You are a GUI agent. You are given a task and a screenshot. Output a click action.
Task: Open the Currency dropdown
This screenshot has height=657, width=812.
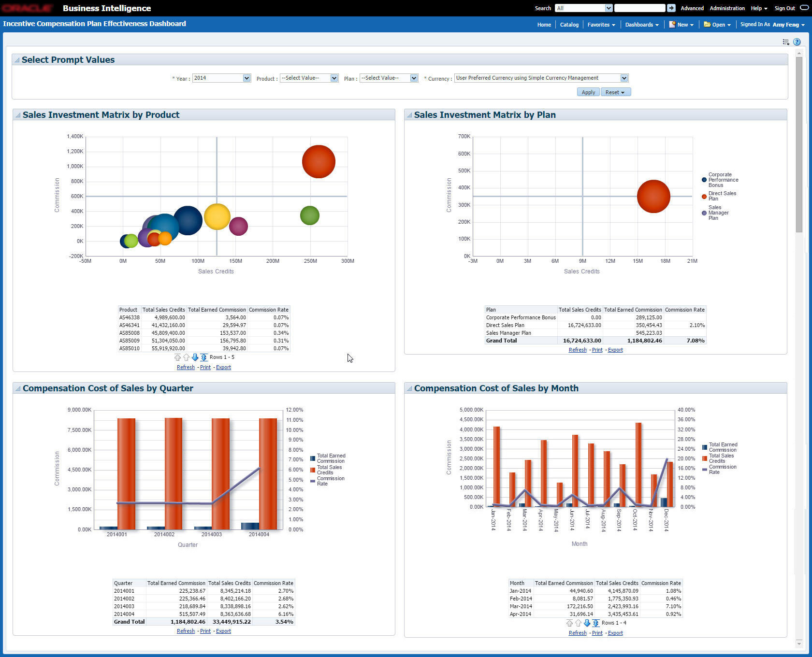[624, 78]
